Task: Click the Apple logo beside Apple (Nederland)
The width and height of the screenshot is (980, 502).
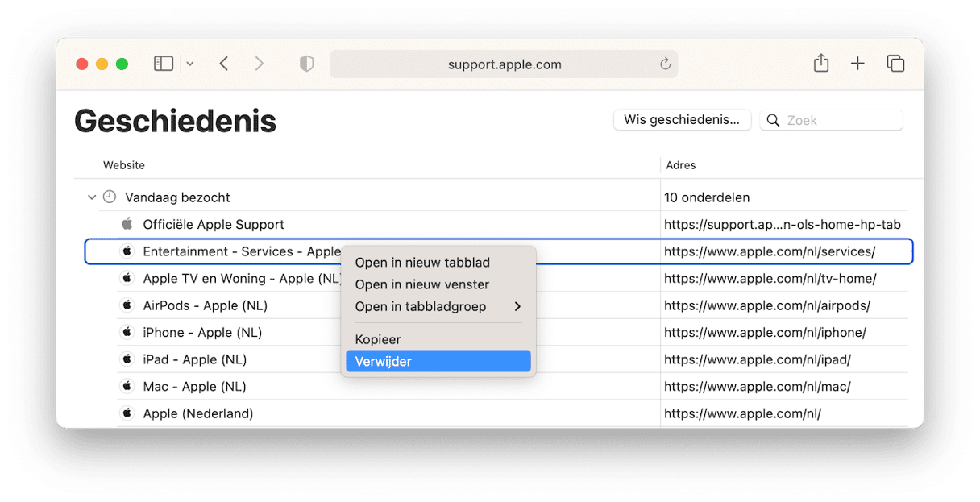Action: click(x=127, y=413)
